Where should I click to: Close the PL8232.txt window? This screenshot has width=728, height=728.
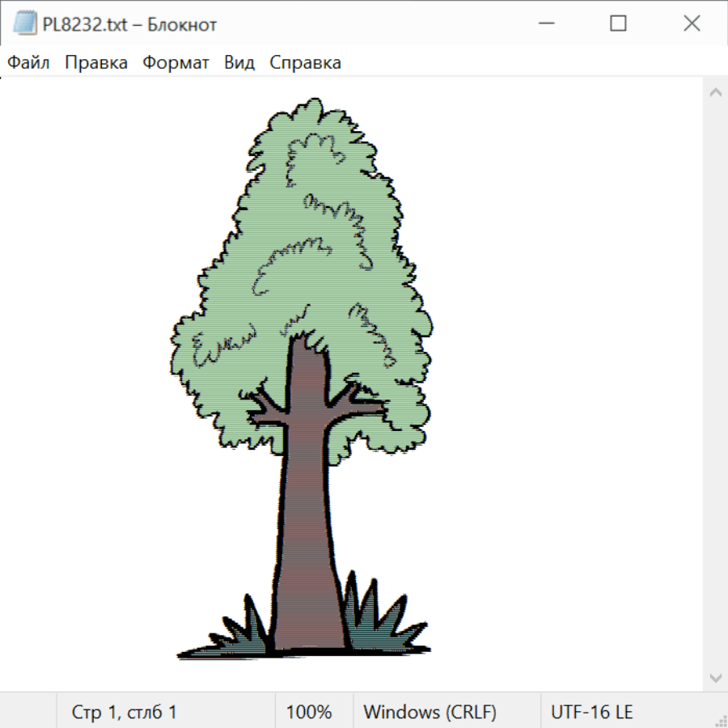(692, 24)
